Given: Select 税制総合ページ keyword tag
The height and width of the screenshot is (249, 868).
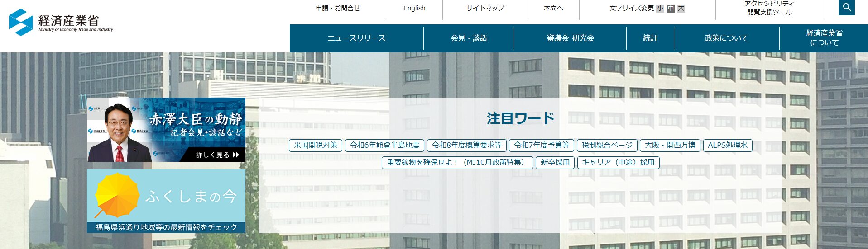Looking at the screenshot, I should click(x=607, y=145).
